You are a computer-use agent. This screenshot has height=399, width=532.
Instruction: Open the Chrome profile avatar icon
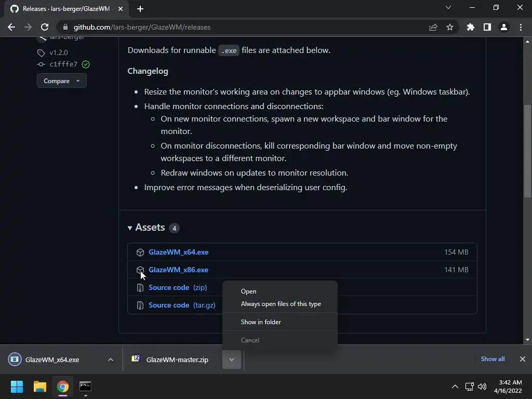[x=504, y=27]
